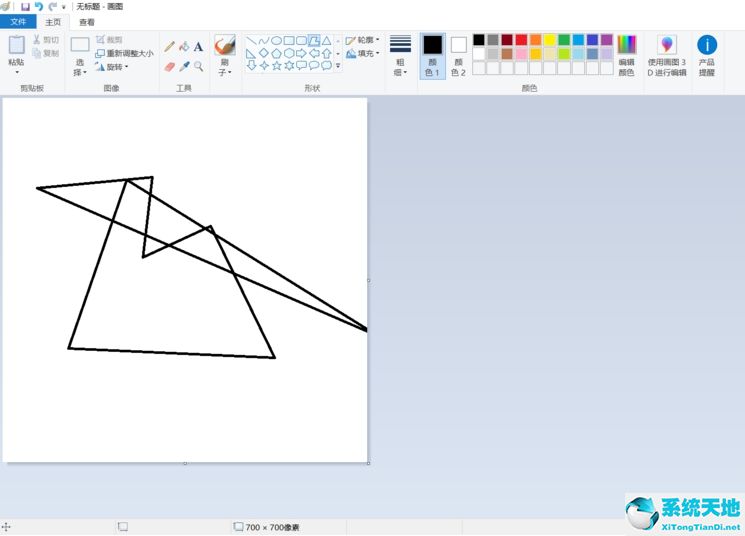Screen dimensions: 745x536
Task: Pick the red color swatch
Action: coord(521,40)
